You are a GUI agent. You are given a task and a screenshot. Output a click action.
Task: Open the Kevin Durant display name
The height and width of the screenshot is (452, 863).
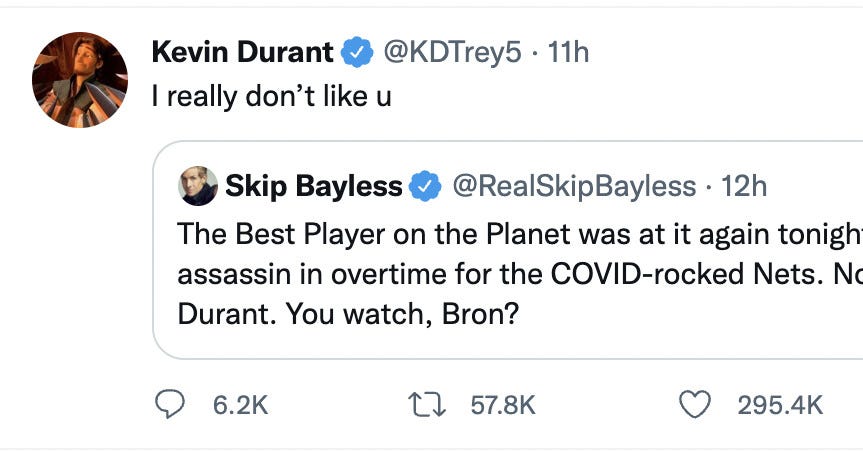tap(243, 51)
